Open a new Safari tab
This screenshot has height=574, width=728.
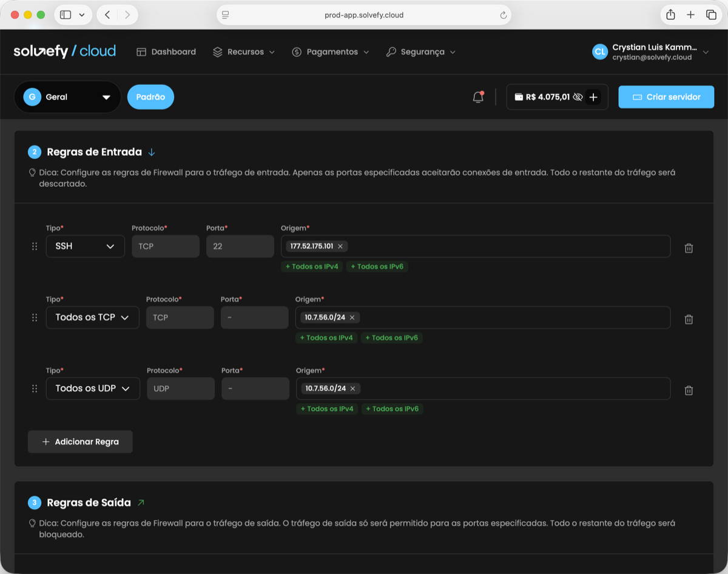tap(690, 15)
